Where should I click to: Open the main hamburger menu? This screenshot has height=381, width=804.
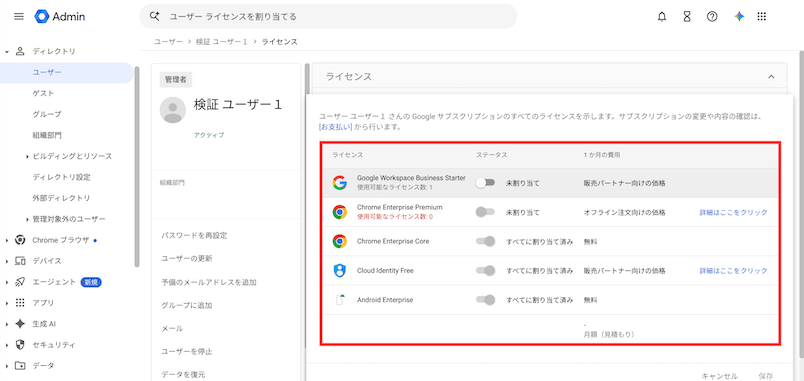(x=19, y=16)
